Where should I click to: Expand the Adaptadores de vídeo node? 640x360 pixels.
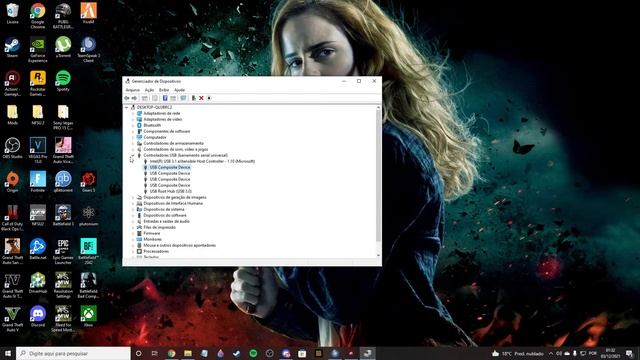133,119
